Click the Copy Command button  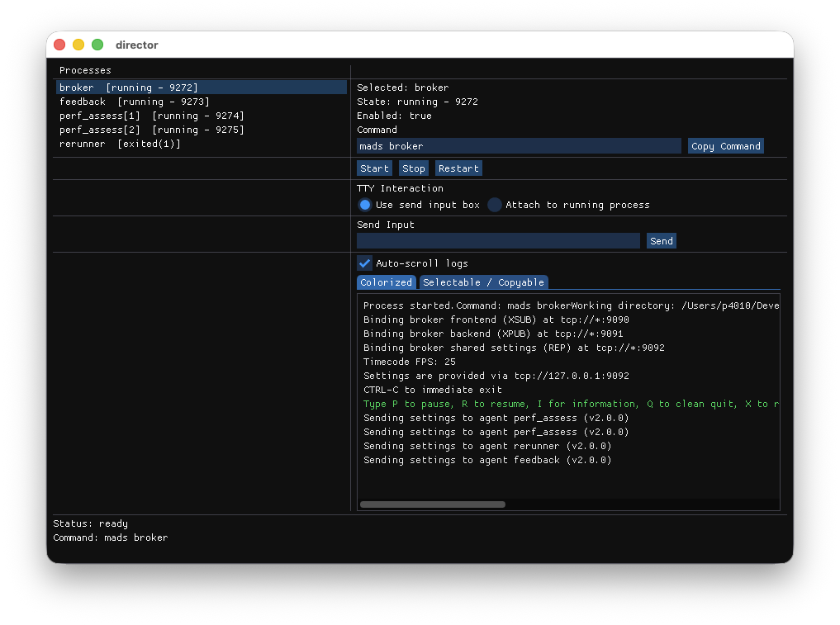(725, 146)
